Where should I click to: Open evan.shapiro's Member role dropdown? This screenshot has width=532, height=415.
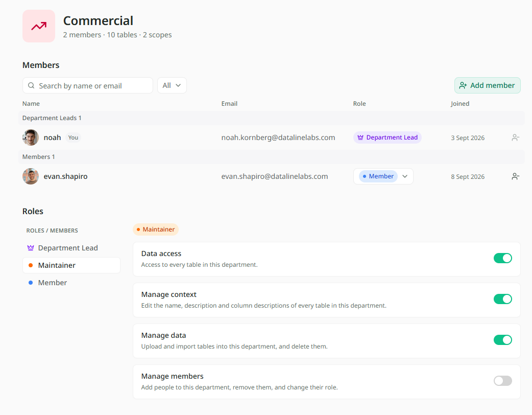(383, 176)
